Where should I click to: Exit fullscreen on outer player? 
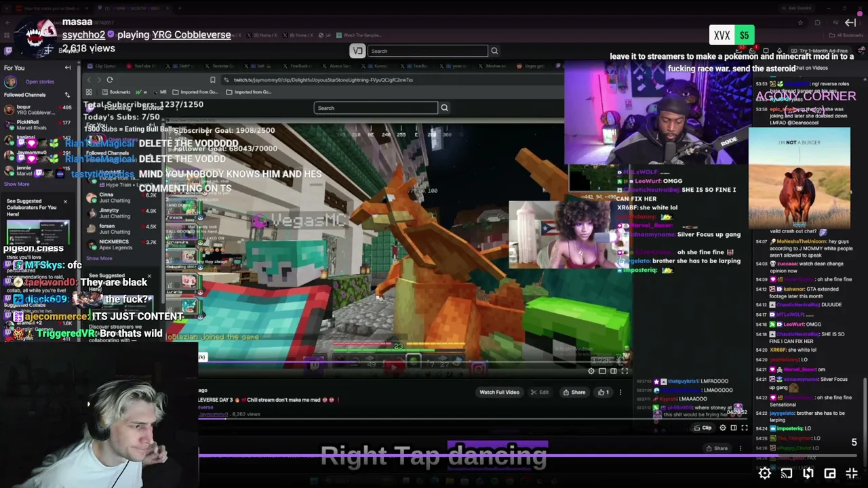pos(852,474)
